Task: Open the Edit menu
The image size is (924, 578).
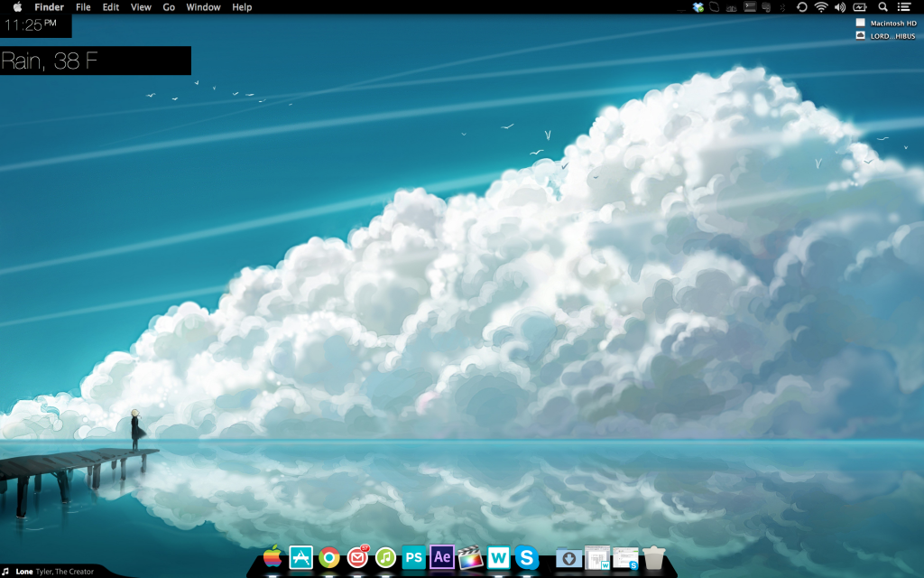Action: [x=111, y=7]
